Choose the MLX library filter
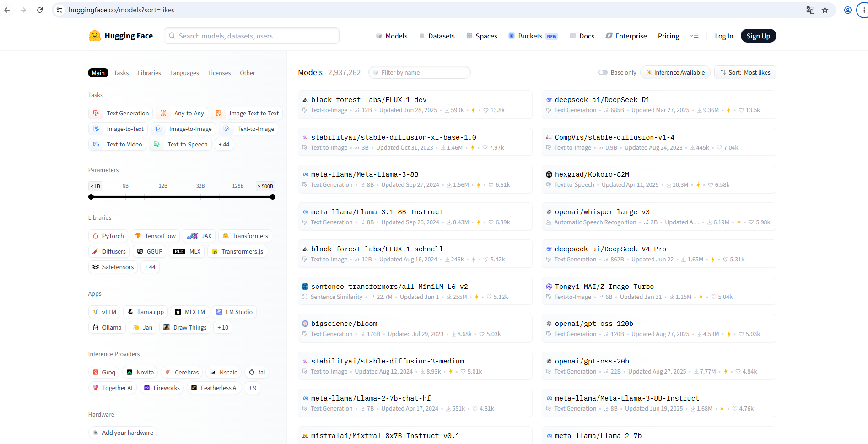This screenshot has width=868, height=444. tap(187, 251)
